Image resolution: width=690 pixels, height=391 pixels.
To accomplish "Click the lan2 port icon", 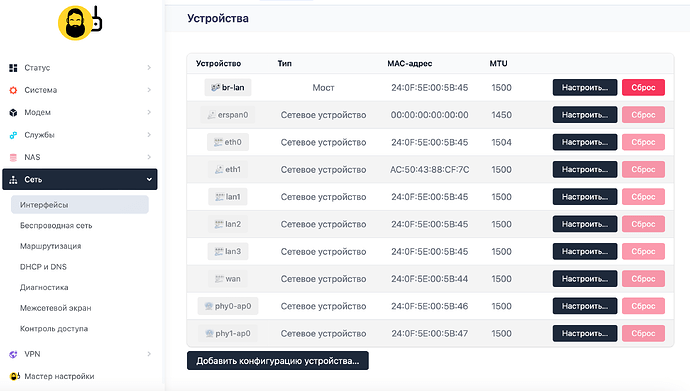I will coord(219,224).
